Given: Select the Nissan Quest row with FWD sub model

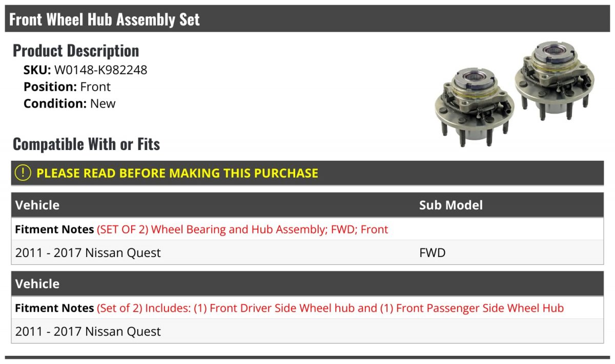Looking at the screenshot, I should click(88, 253).
